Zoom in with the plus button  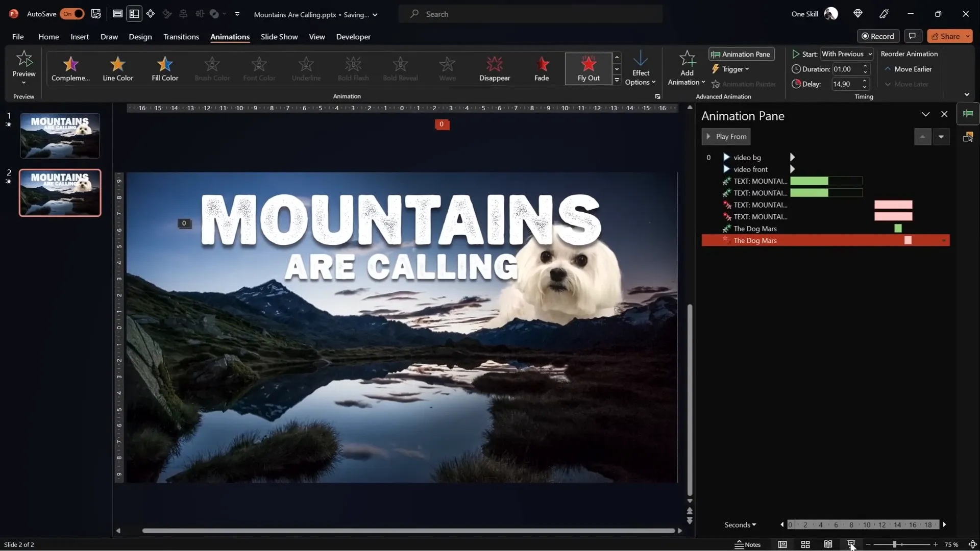[935, 545]
